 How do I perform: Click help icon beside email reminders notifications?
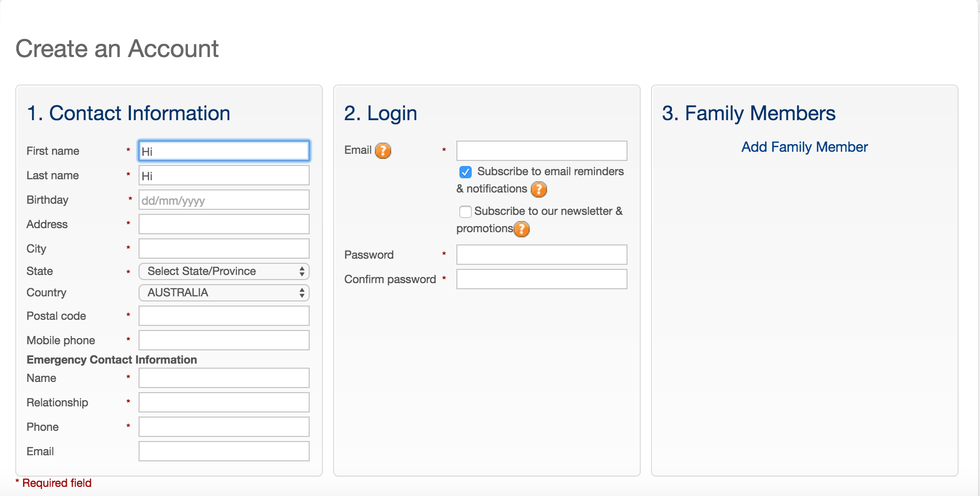click(539, 189)
